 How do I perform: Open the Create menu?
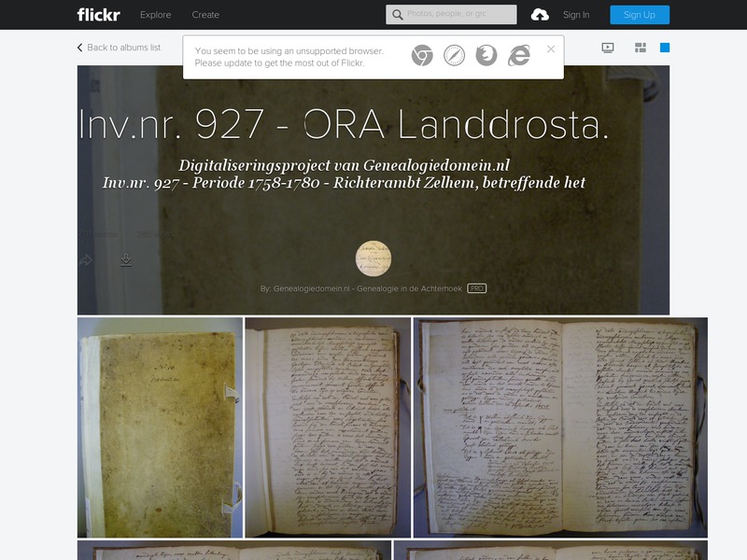point(206,15)
